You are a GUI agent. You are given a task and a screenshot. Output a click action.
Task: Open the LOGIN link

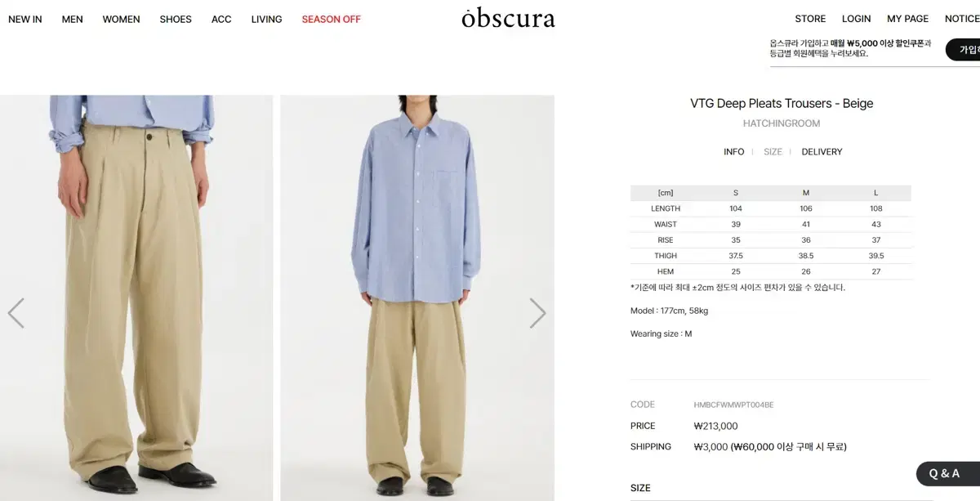[x=857, y=19]
